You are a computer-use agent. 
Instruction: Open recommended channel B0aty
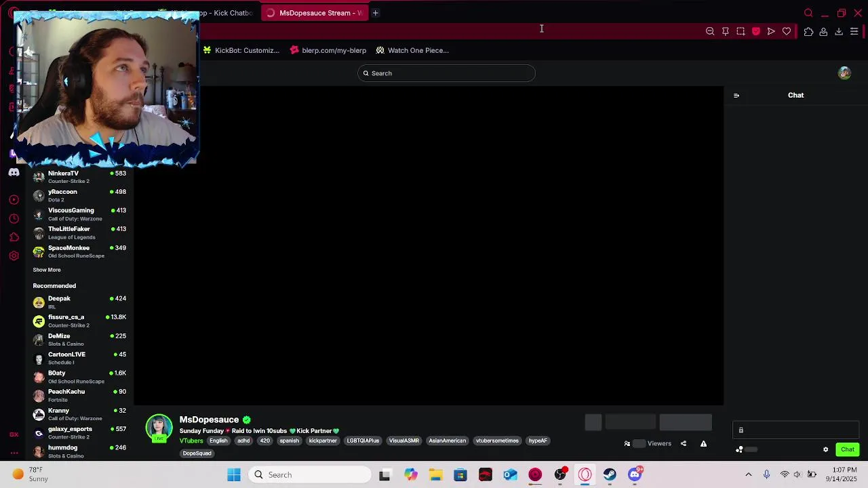pyautogui.click(x=79, y=377)
